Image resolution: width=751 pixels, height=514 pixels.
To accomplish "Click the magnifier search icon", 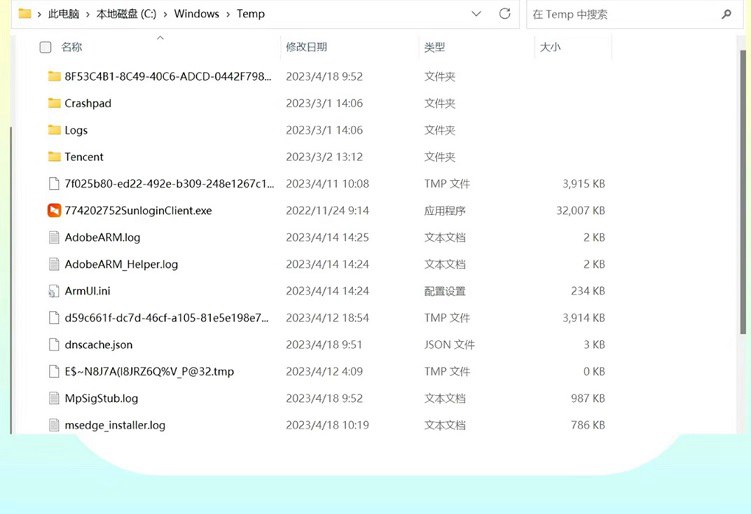I will pyautogui.click(x=725, y=15).
